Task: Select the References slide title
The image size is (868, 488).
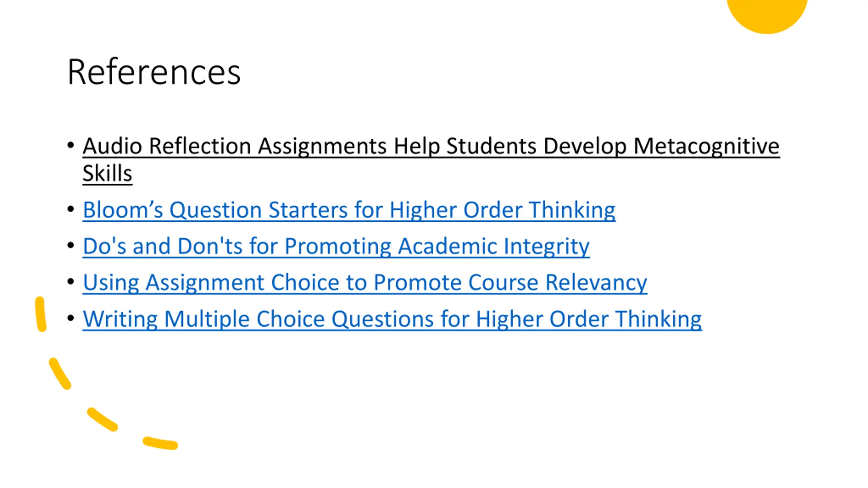Action: tap(154, 72)
